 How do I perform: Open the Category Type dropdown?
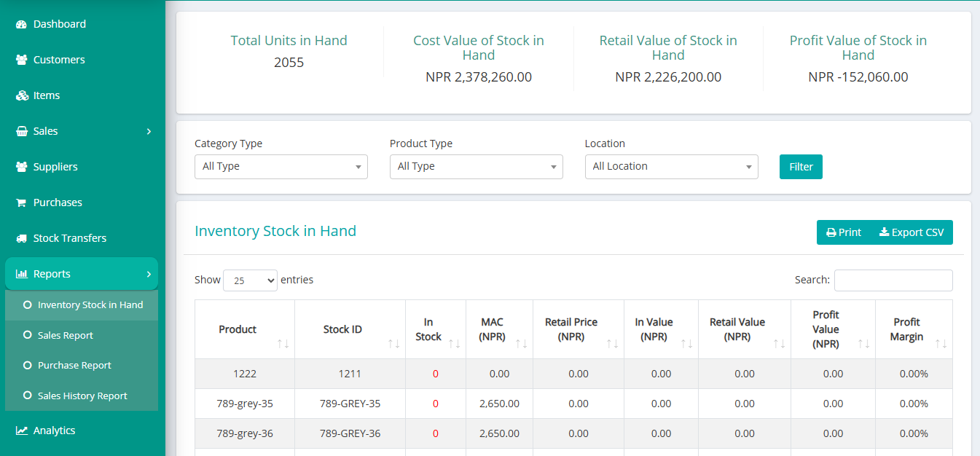(281, 167)
